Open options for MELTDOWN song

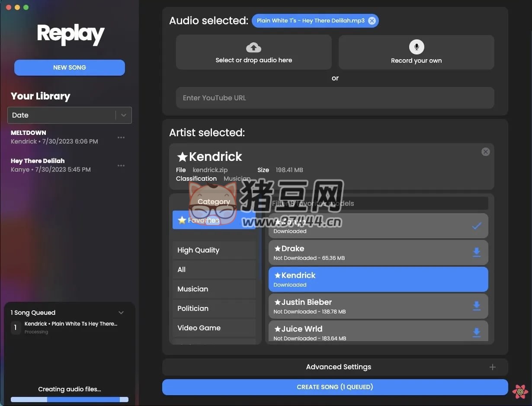[x=121, y=137]
